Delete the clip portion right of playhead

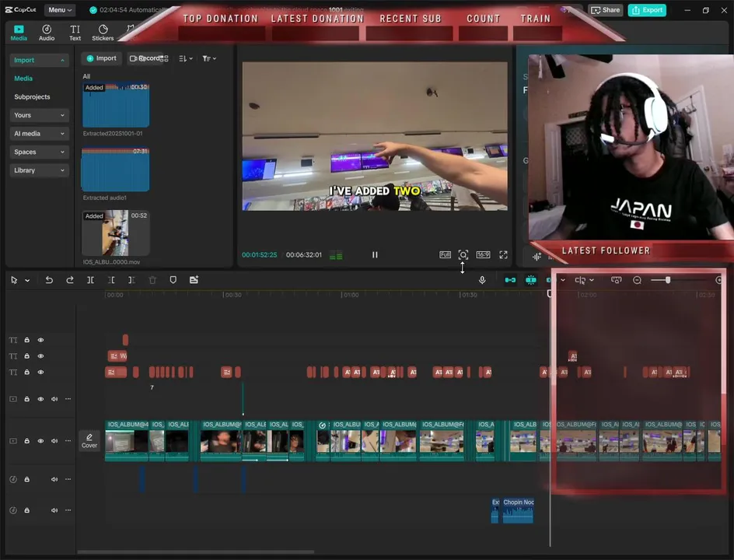[131, 280]
